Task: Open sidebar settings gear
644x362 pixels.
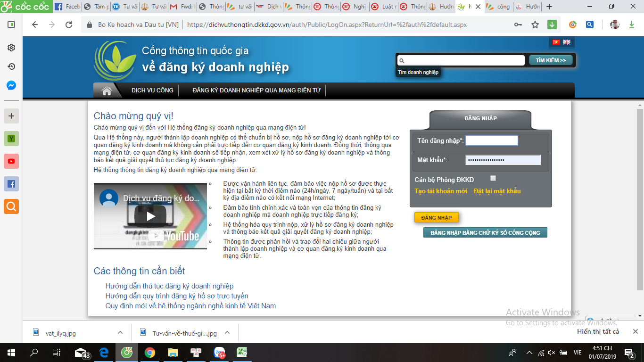Action: coord(11,48)
